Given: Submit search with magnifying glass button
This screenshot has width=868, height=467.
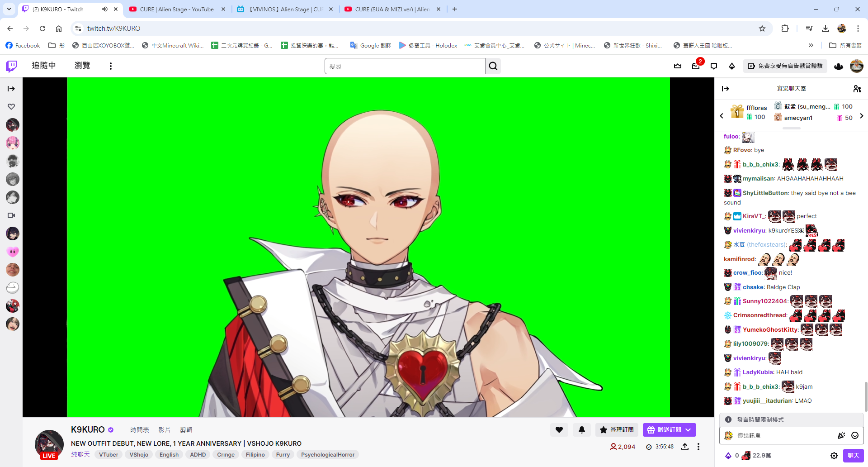Looking at the screenshot, I should coord(493,66).
